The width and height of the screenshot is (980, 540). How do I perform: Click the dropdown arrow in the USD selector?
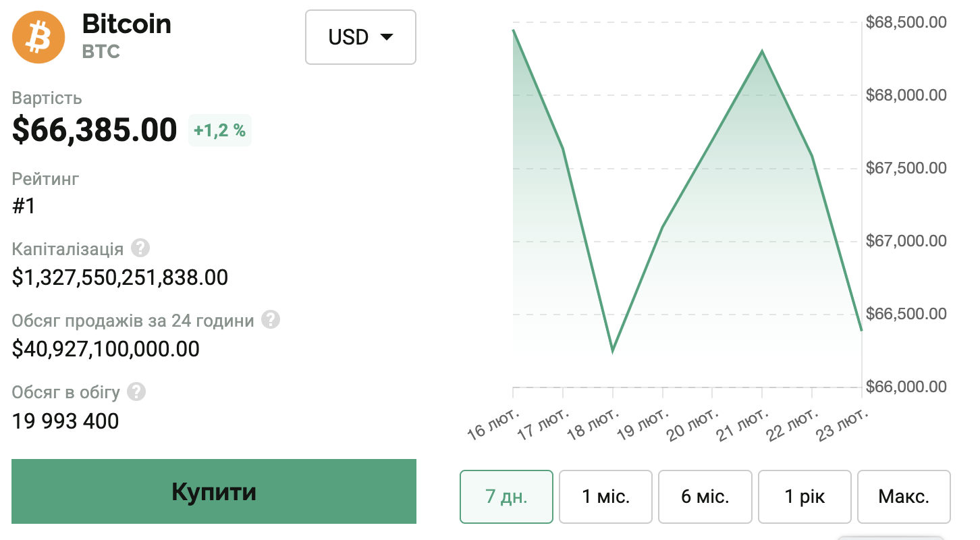pos(387,37)
